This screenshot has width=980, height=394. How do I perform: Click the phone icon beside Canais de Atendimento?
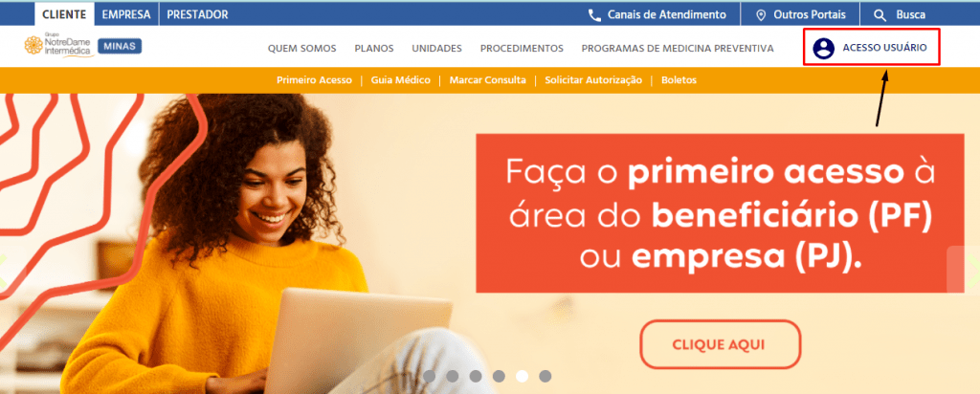click(594, 15)
